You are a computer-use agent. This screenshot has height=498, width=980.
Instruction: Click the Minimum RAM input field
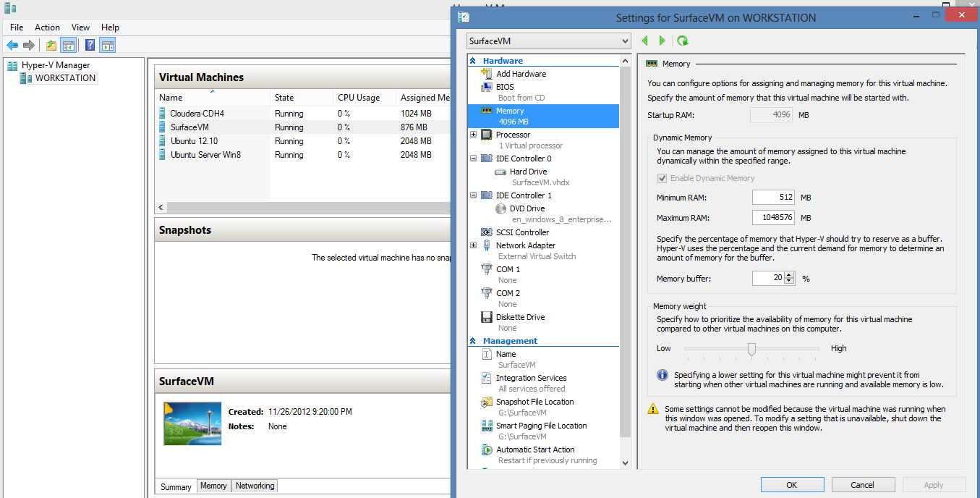(773, 198)
